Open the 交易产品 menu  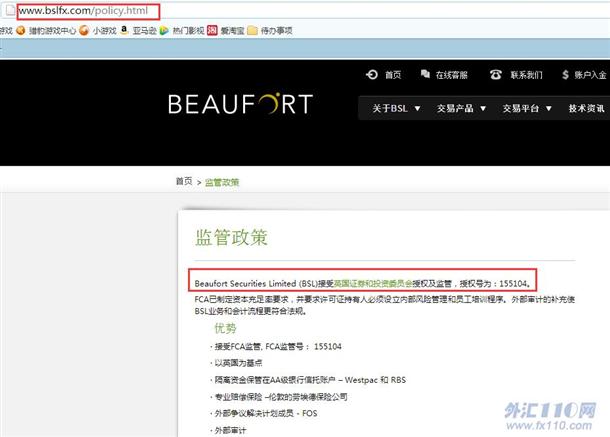click(455, 108)
